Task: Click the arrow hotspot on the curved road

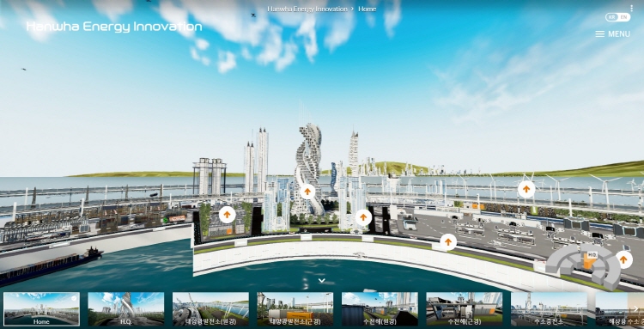Action: tap(448, 242)
